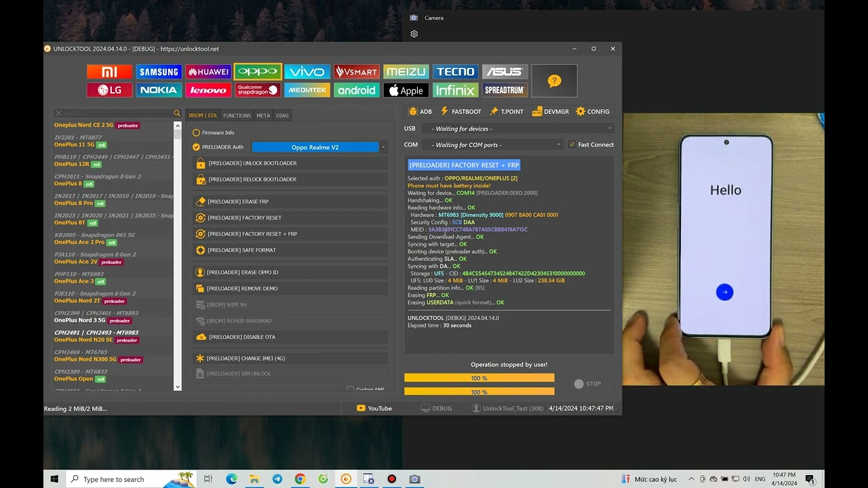Focus the model search input field
Image resolution: width=868 pixels, height=488 pixels.
click(117, 113)
